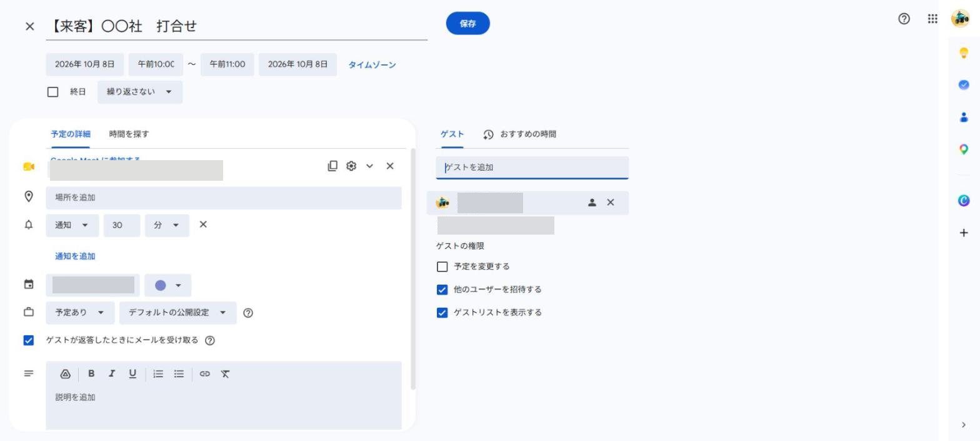Open the 予定あり availability dropdown
980x441 pixels.
click(x=80, y=313)
